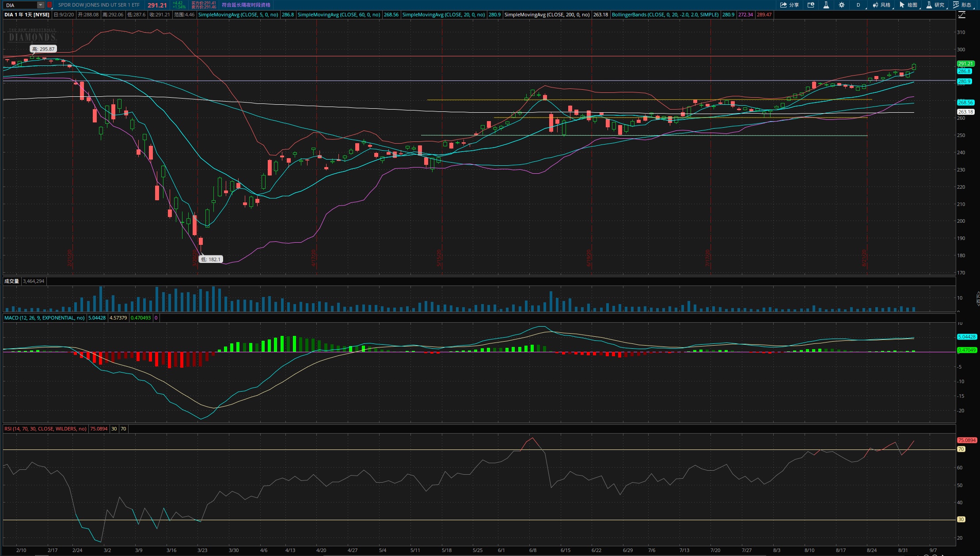Click the 280.9 axis tag
This screenshot has width=980, height=556.
[964, 81]
